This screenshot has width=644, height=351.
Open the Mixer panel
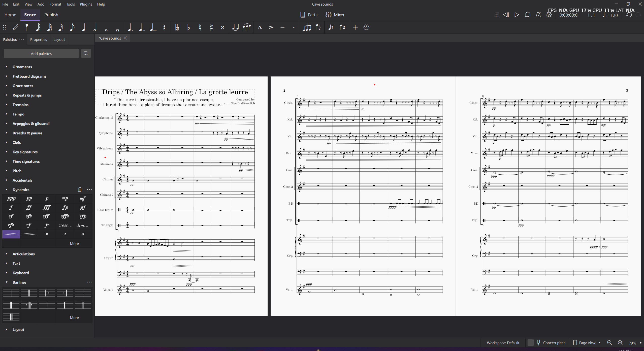point(335,15)
